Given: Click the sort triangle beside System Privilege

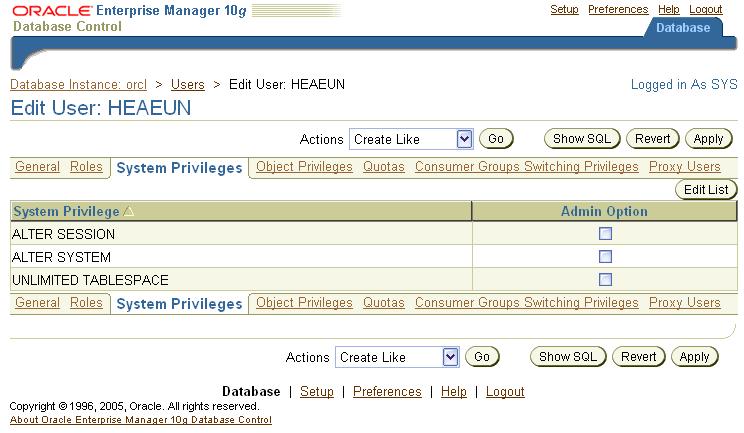Looking at the screenshot, I should pos(127,212).
